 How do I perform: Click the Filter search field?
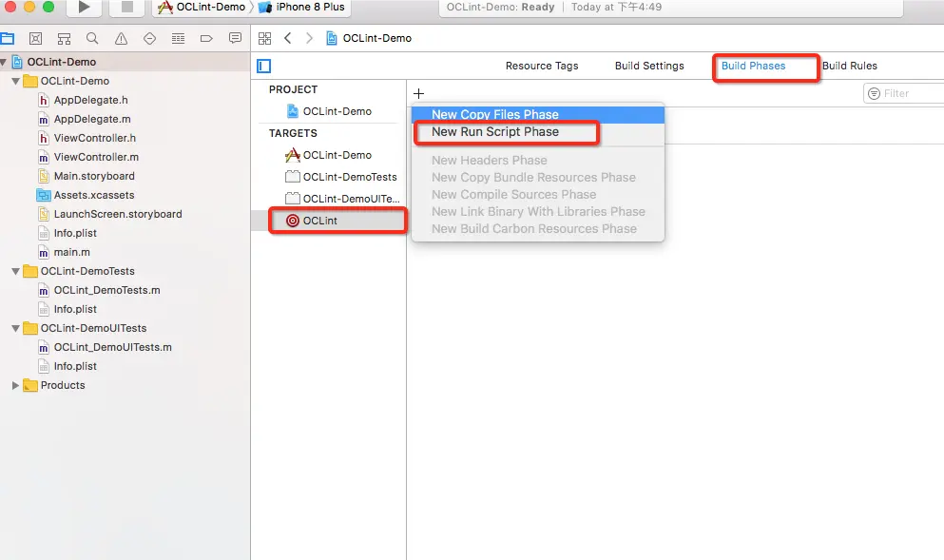coord(904,93)
